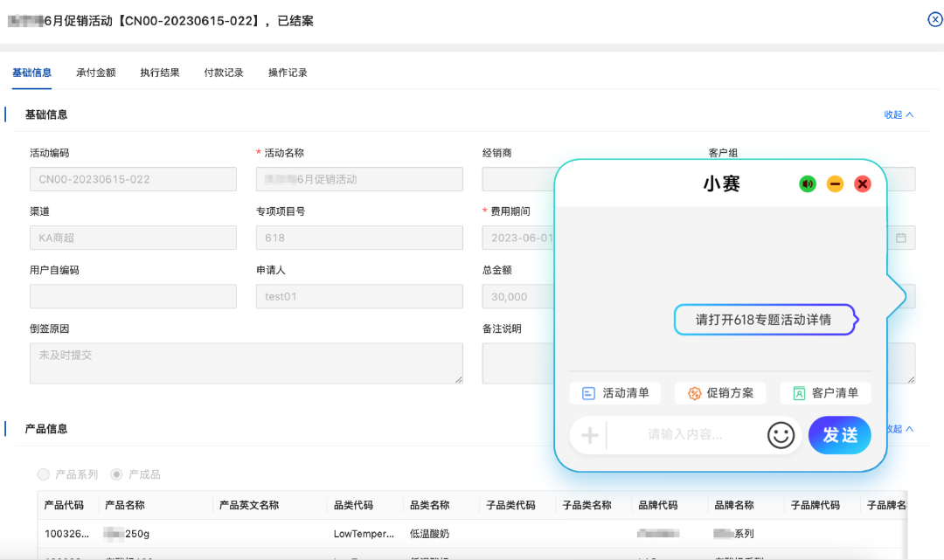
Task: Switch to the 执行结果 tab
Action: [160, 73]
